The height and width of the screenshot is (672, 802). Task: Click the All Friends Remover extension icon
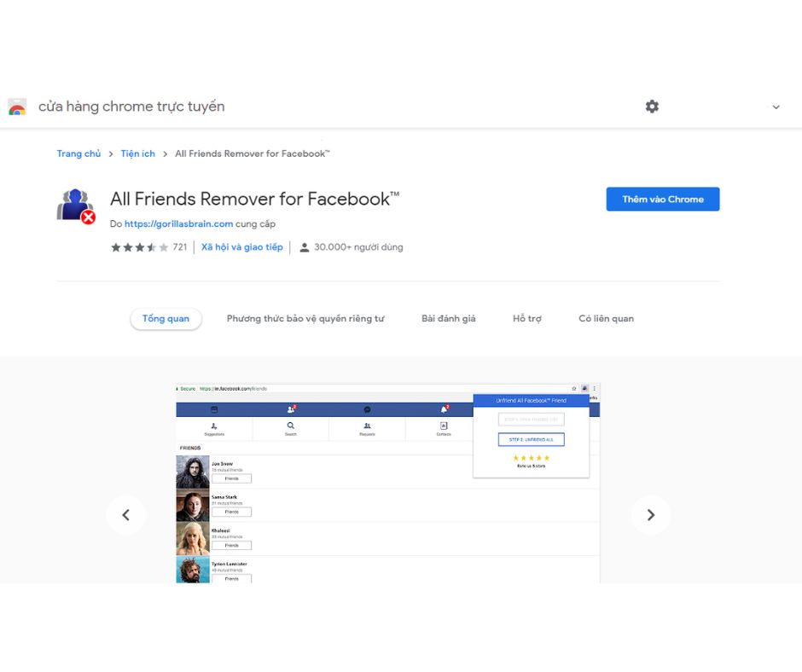76,206
